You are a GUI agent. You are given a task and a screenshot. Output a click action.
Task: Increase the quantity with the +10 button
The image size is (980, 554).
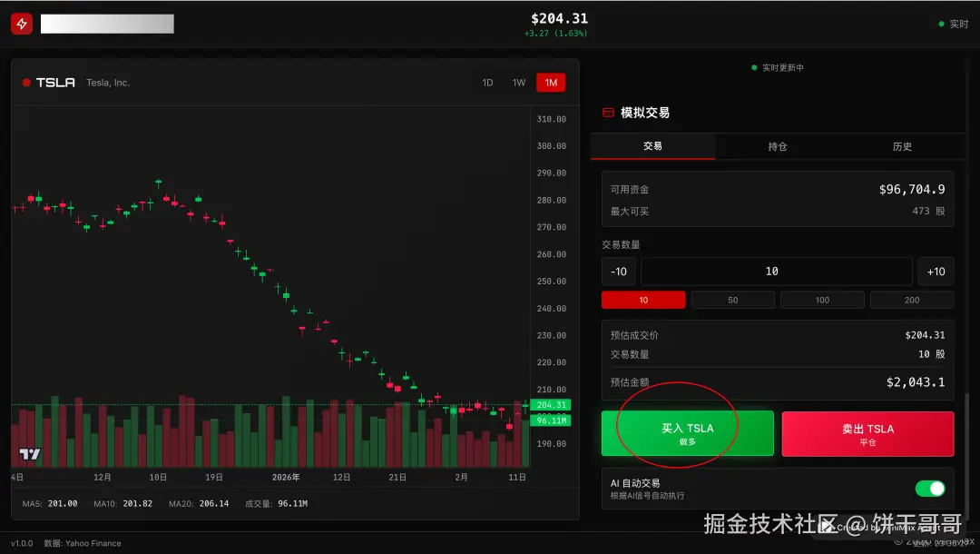click(x=936, y=272)
